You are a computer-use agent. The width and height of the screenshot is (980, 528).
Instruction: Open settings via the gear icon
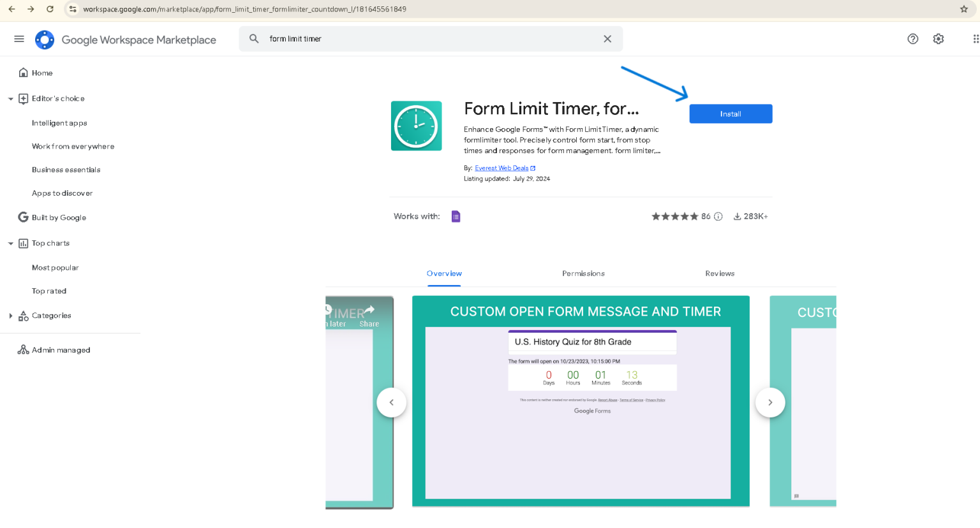[938, 38]
